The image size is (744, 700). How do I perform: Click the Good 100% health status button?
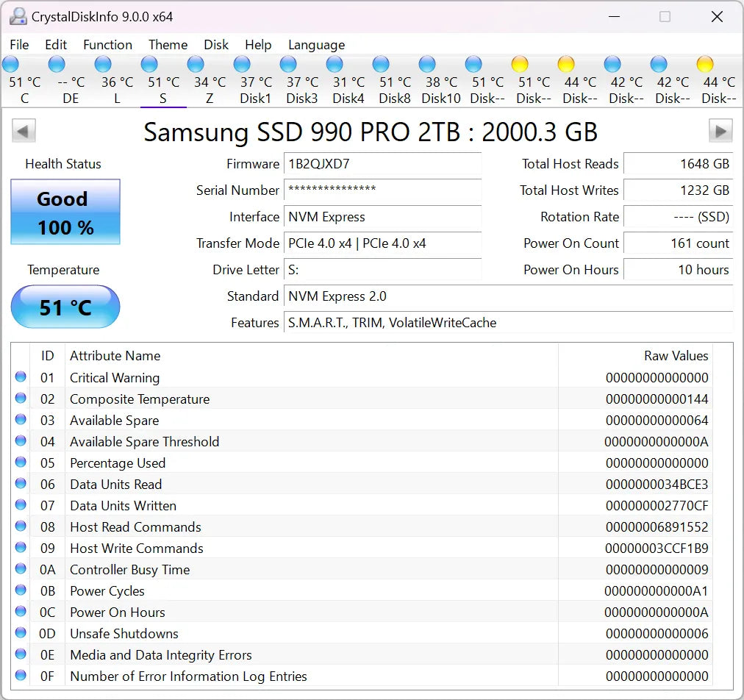tap(65, 213)
